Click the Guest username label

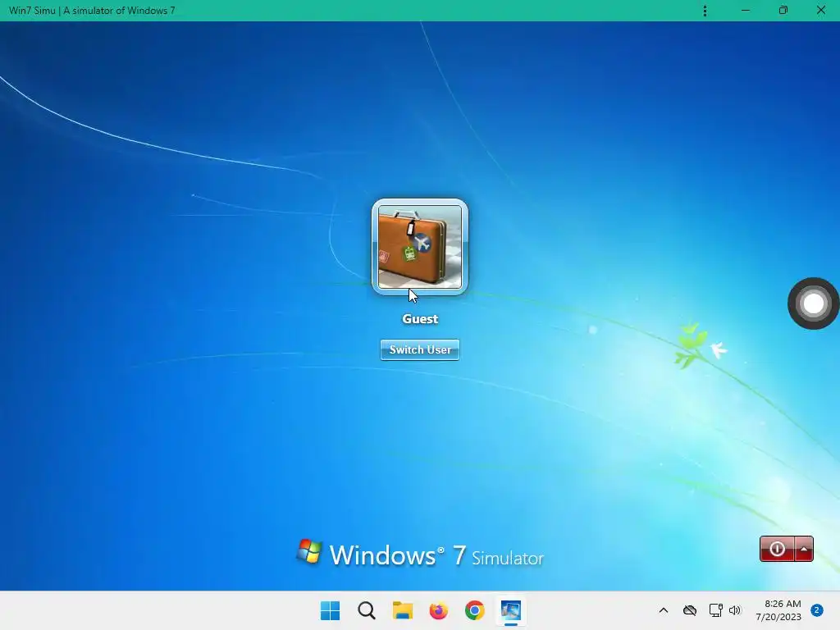420,319
